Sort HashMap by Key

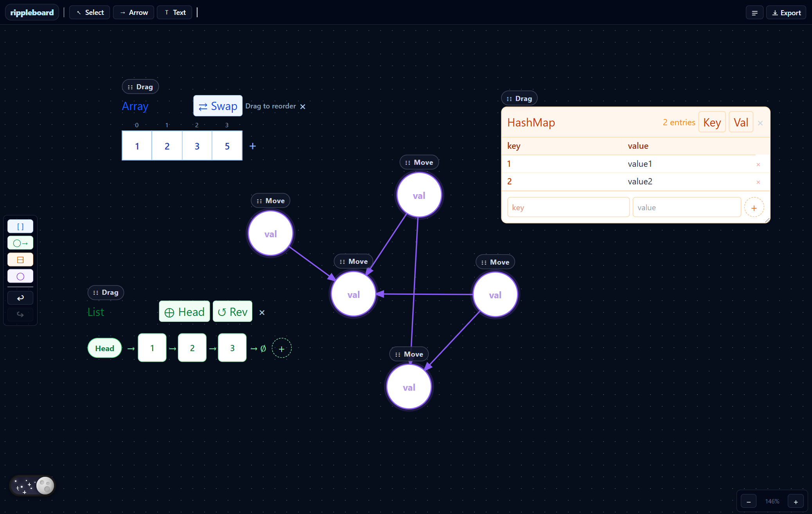click(712, 123)
